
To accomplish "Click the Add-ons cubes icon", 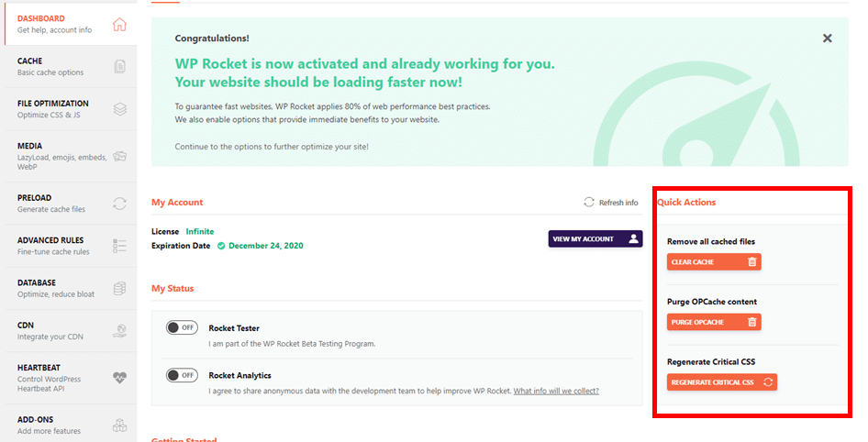I will [x=119, y=425].
